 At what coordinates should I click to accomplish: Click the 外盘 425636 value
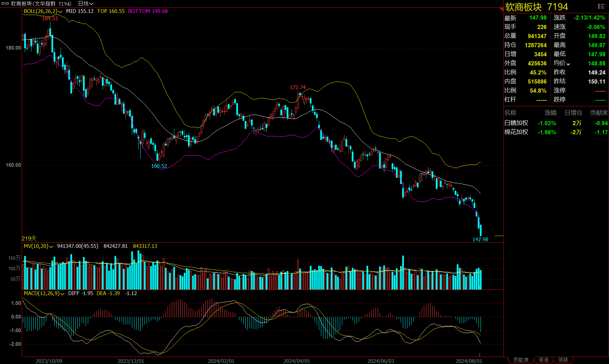click(x=537, y=63)
